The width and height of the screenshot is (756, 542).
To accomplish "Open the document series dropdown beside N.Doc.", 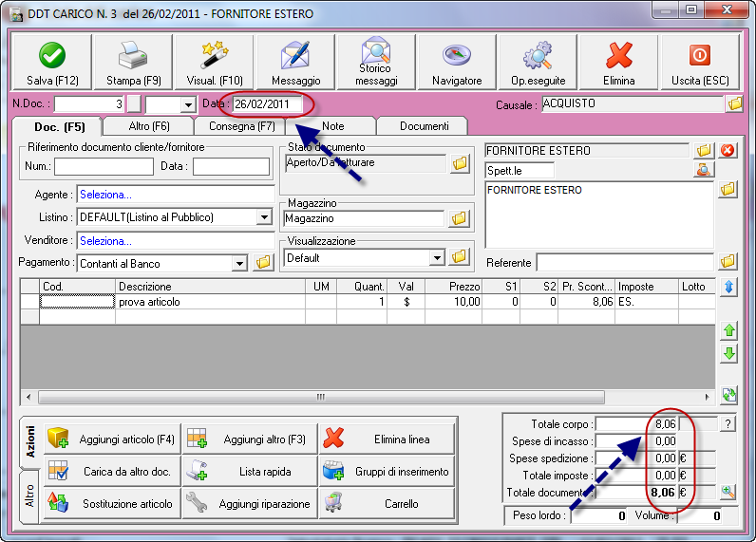I will (x=188, y=104).
